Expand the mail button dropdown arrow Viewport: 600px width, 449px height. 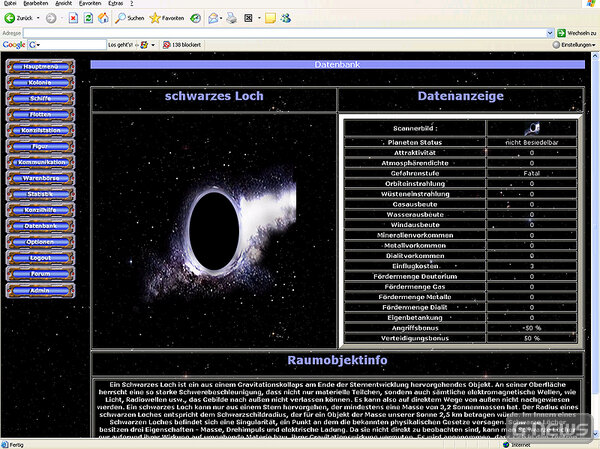click(x=221, y=18)
